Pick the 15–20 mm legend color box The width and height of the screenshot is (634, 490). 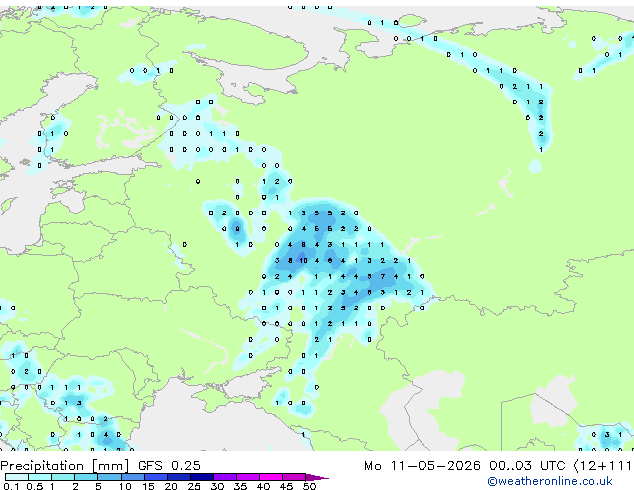tap(156, 477)
